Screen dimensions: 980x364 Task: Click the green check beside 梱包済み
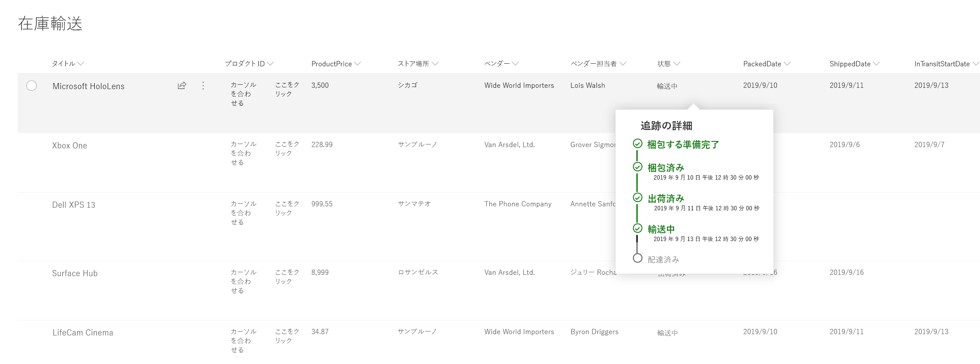coord(638,167)
